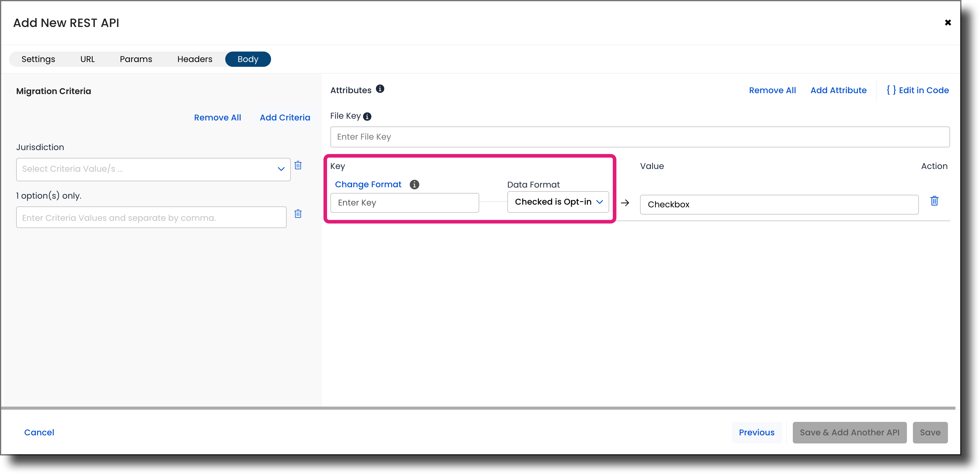Delete the criteria values field using its trash icon
This screenshot has height=474, width=980.
coord(298,214)
